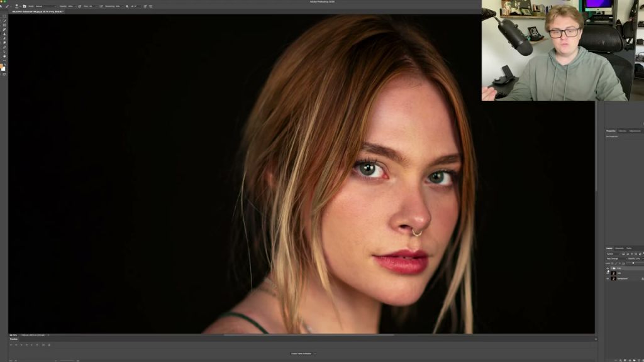Click the Timeline zoom slider
Viewport: 644px width, 362px height.
coord(67,361)
